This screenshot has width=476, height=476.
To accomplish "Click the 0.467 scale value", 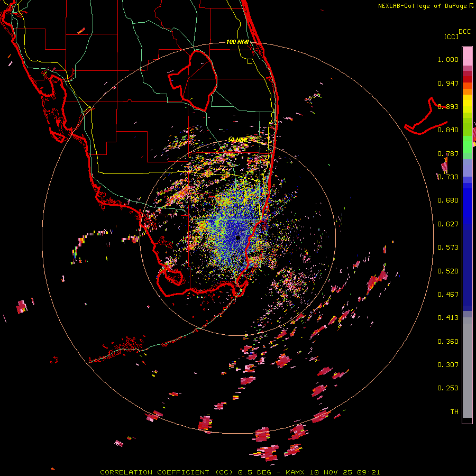I will point(448,295).
